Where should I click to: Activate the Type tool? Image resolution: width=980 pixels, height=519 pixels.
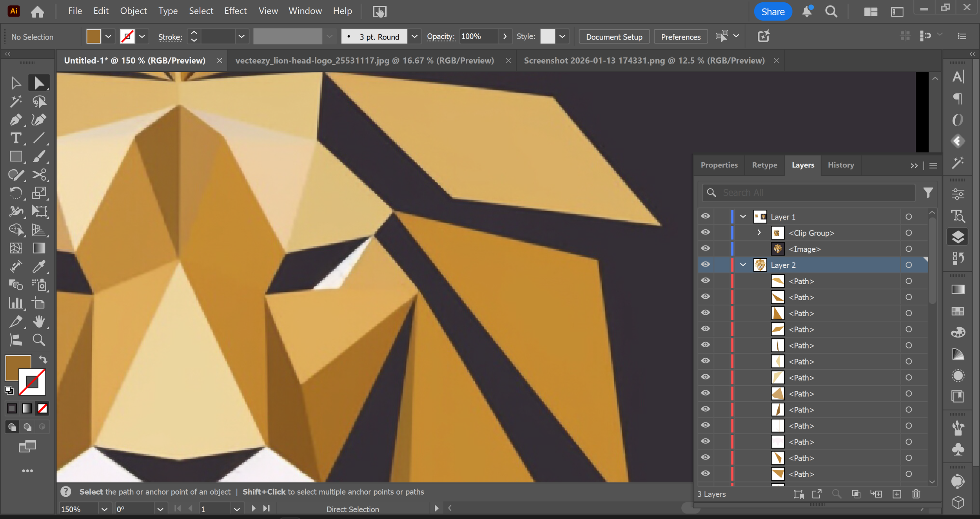click(16, 138)
